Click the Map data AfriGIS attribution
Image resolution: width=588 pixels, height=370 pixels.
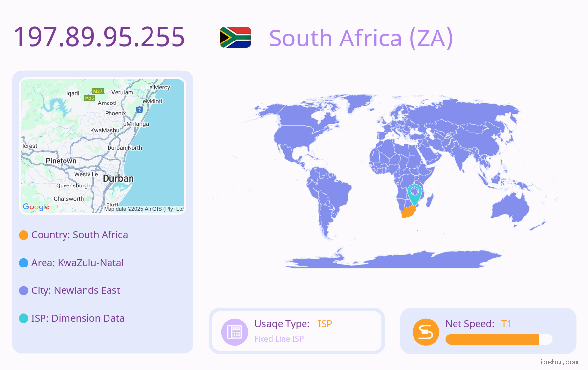(x=144, y=209)
